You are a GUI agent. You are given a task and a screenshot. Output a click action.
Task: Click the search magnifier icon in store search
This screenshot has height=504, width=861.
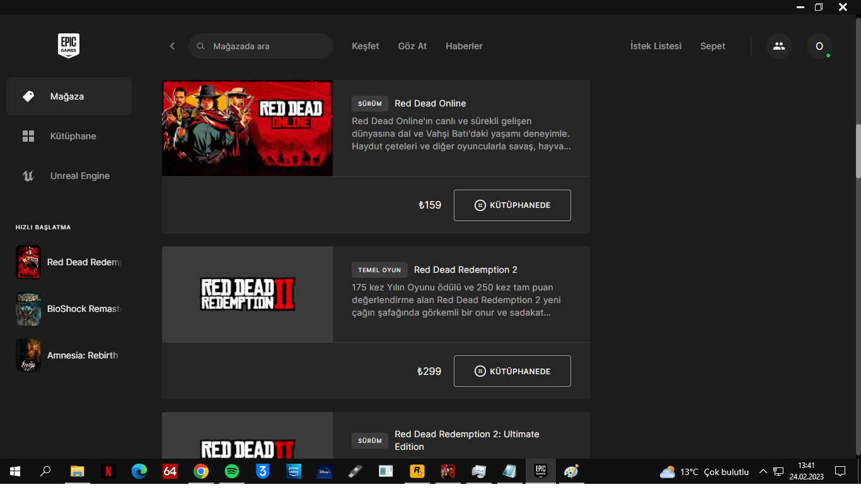(201, 46)
